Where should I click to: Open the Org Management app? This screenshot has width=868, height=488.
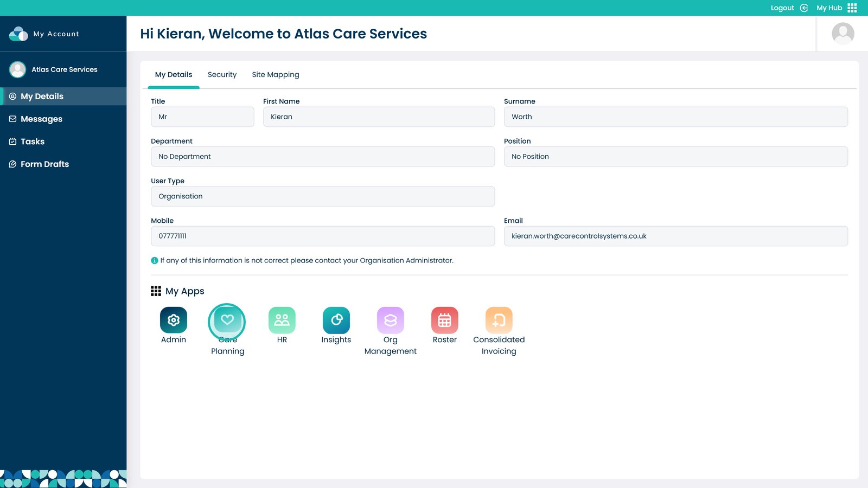(x=390, y=320)
